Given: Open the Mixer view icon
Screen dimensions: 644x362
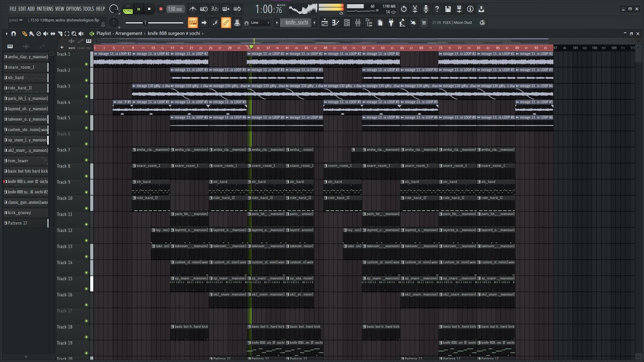Looking at the screenshot, I should point(358,23).
